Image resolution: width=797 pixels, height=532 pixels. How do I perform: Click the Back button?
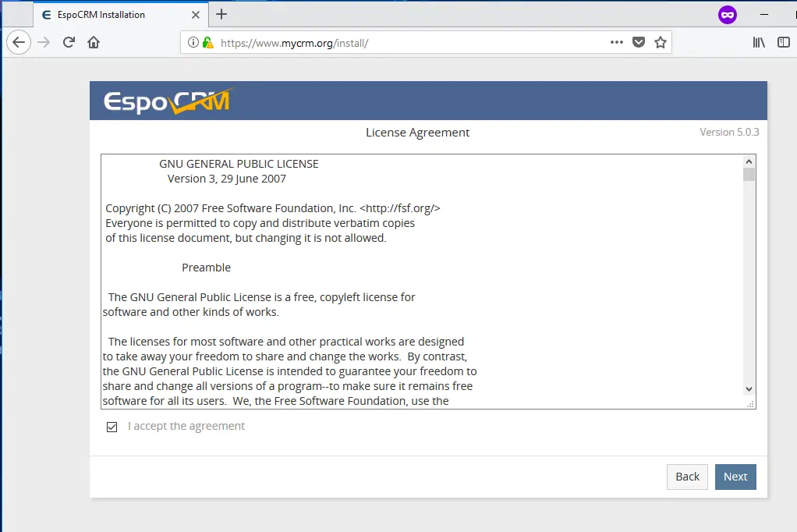pos(687,477)
